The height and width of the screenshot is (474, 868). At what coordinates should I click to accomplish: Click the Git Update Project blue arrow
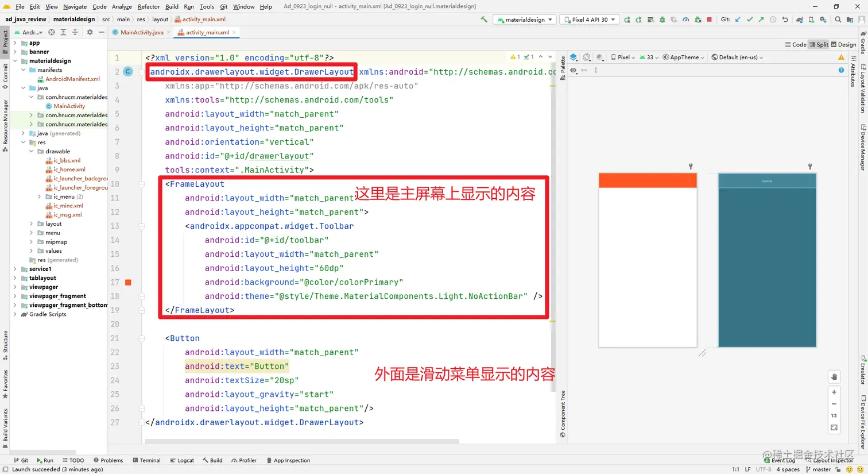pyautogui.click(x=738, y=20)
